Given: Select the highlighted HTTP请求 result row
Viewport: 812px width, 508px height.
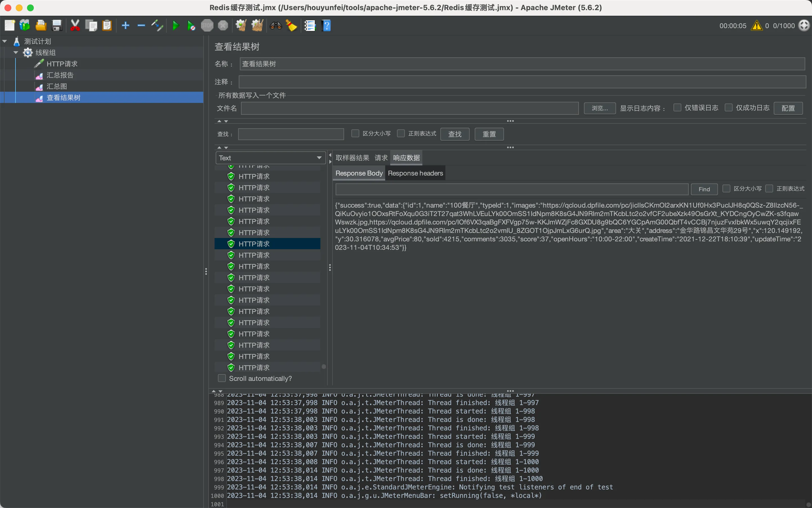Looking at the screenshot, I should point(267,244).
